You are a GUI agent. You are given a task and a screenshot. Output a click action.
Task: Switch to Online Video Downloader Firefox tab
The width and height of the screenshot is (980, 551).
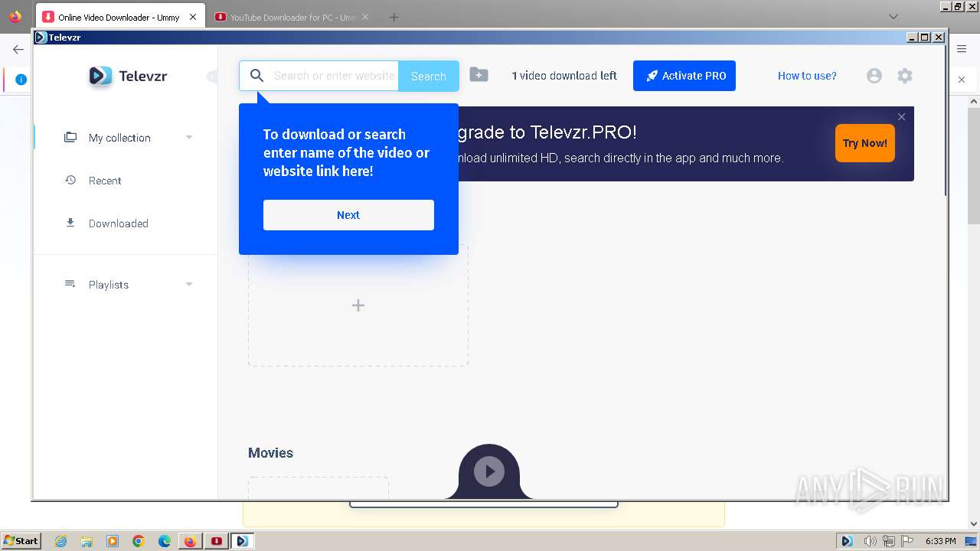(119, 17)
